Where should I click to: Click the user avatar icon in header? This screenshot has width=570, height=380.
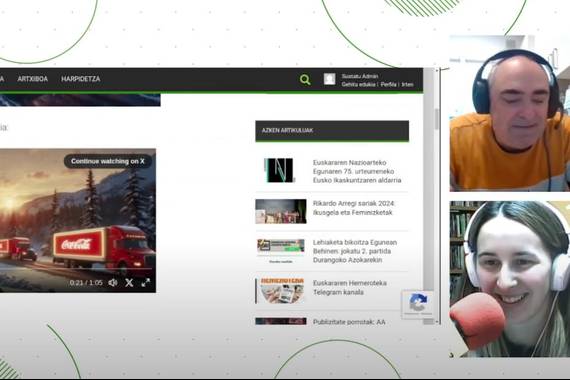click(x=329, y=79)
